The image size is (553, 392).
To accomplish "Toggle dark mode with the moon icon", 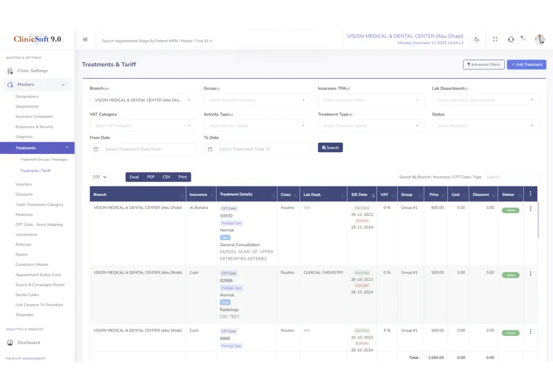I will pos(477,40).
